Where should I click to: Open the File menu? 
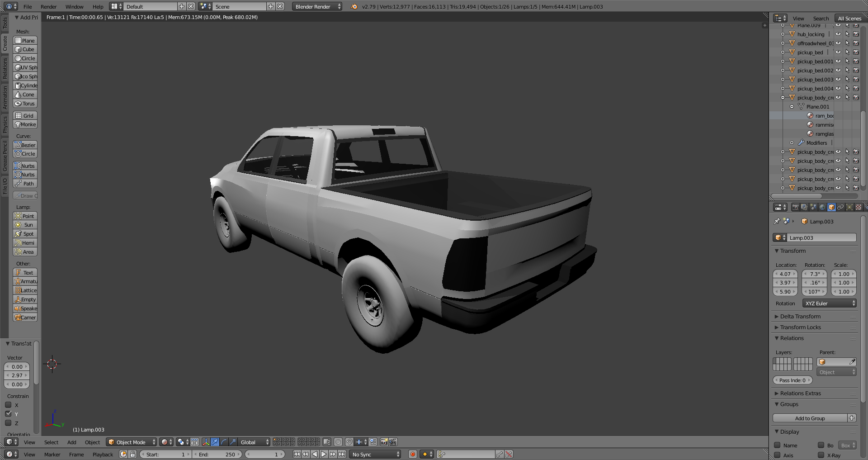[x=28, y=6]
